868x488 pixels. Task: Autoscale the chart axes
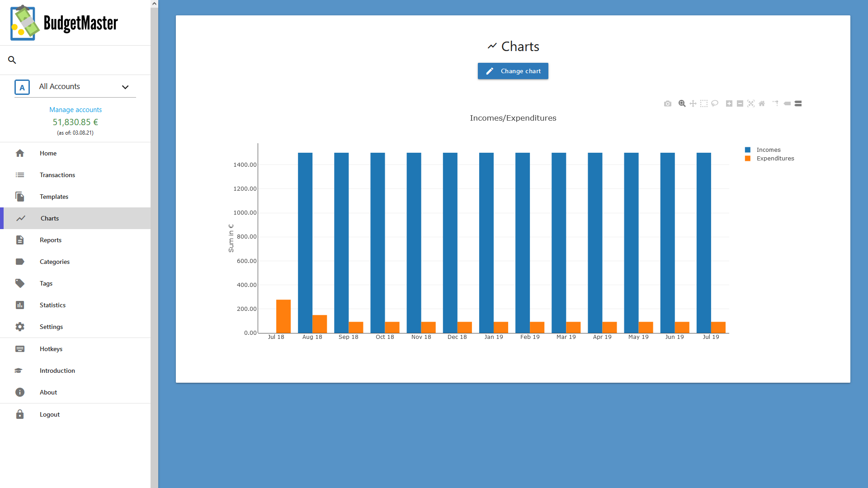pos(751,103)
